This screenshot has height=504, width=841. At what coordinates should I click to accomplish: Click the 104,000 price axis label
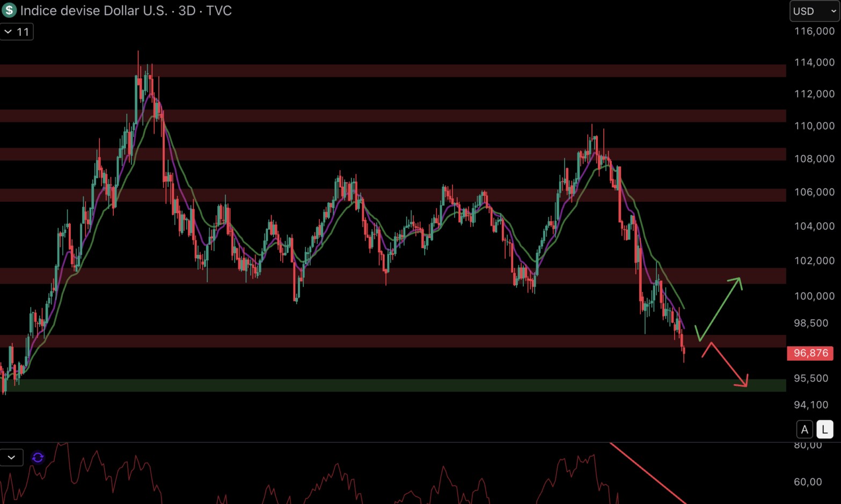[x=814, y=226]
